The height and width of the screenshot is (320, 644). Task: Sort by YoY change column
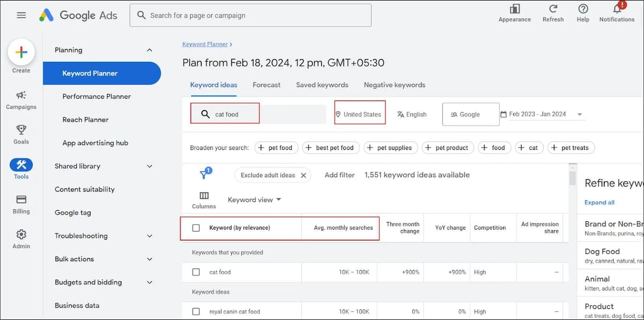tap(450, 228)
